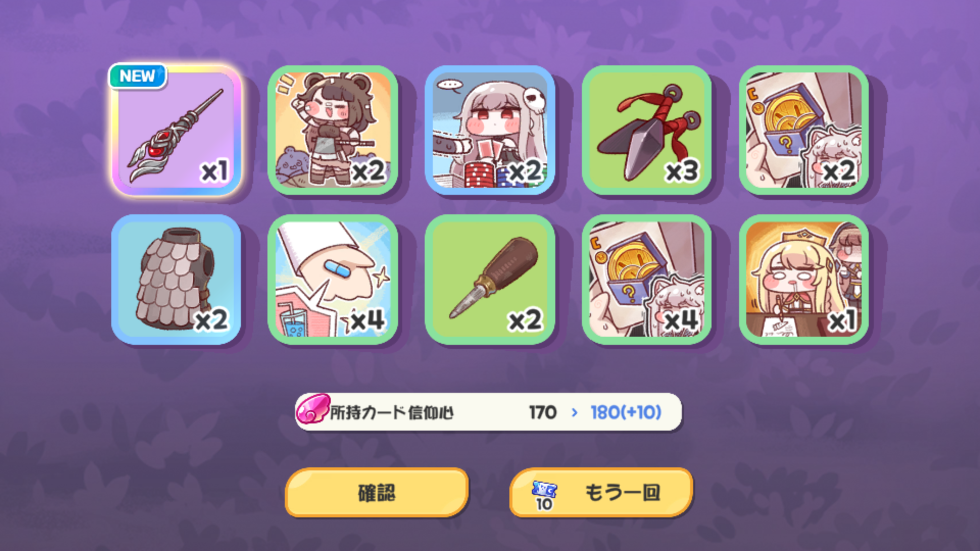Select the blonde girl writing card
The height and width of the screenshot is (551, 980).
click(804, 280)
